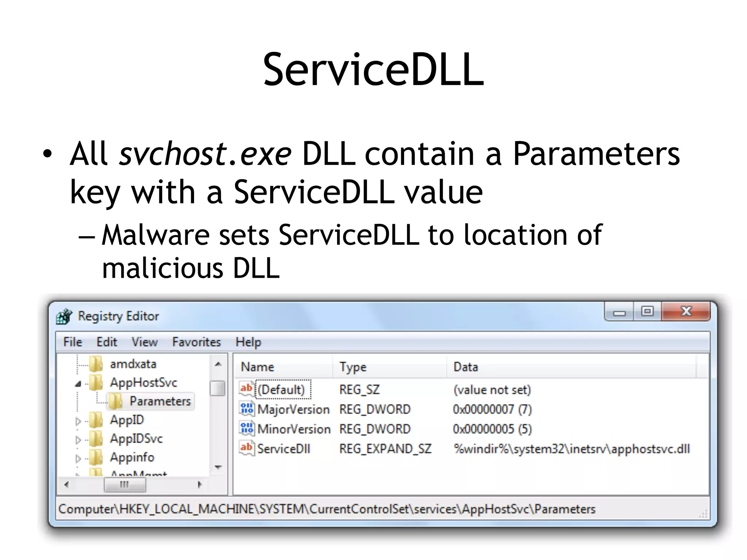Image resolution: width=747 pixels, height=560 pixels.
Task: Click the tree vertical scrollbar up arrow
Action: 218,364
